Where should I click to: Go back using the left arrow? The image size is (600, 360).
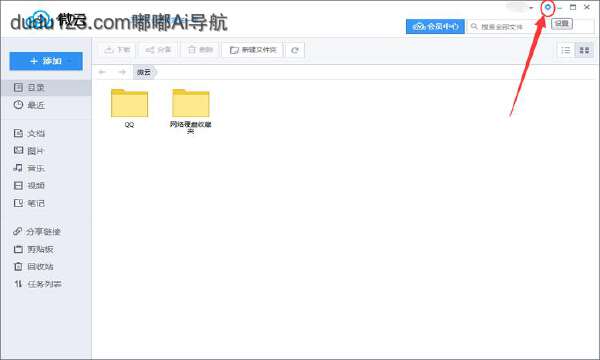click(x=102, y=72)
